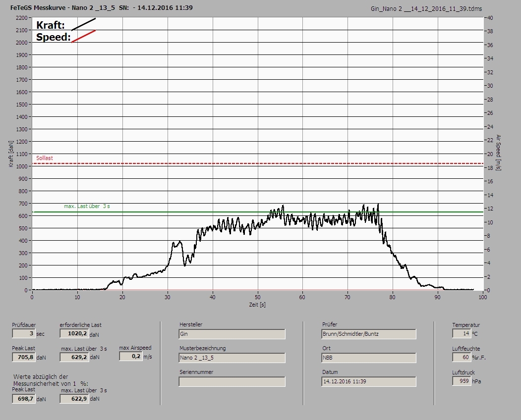Click the 2200 tick on Kraft axis
521x420 pixels.
click(x=21, y=18)
